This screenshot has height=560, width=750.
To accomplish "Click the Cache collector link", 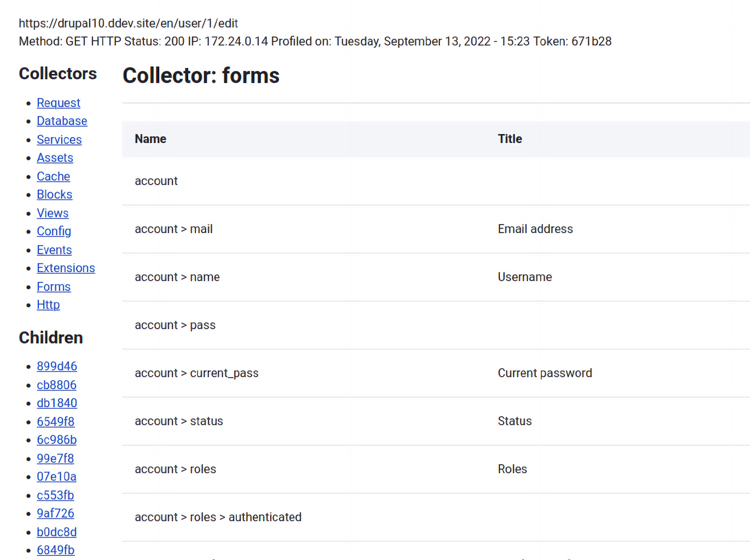I will tap(53, 176).
